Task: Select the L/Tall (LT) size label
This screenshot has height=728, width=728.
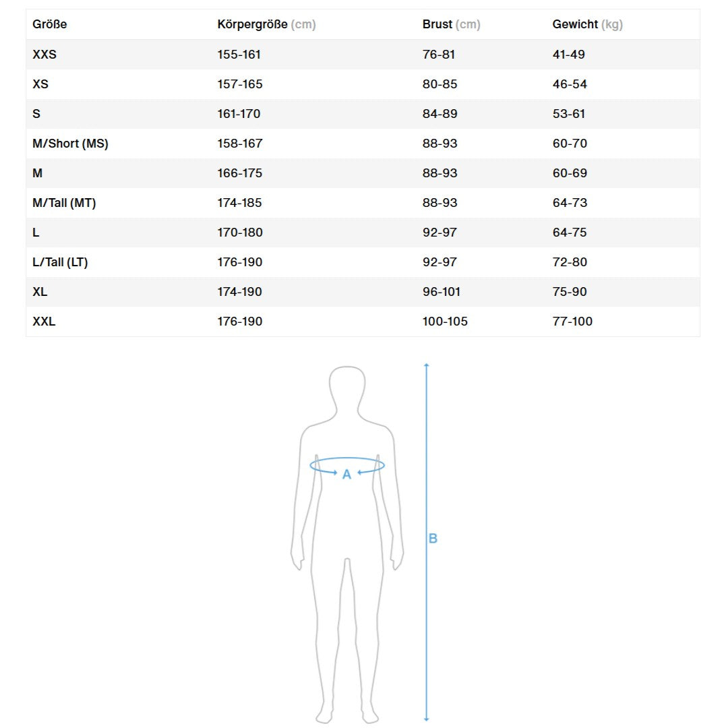Action: pos(60,262)
